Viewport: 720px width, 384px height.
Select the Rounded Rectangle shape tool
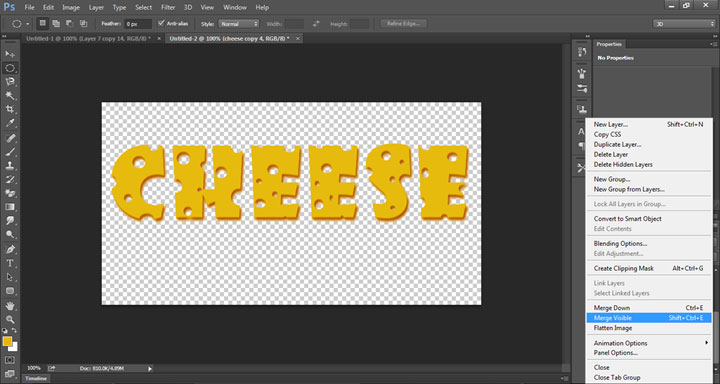(10, 291)
